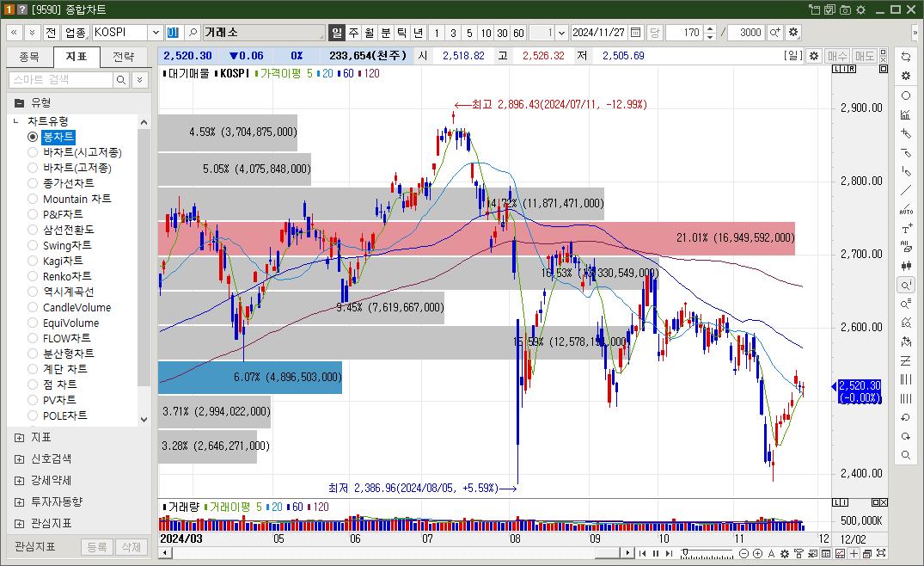
Task: Expand the 강세약세 tree section
Action: pyautogui.click(x=19, y=481)
